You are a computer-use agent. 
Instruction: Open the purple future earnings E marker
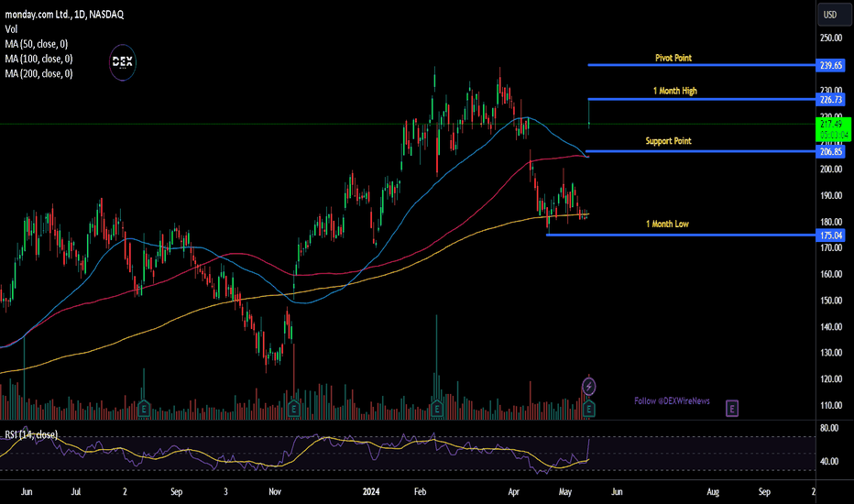tap(731, 408)
